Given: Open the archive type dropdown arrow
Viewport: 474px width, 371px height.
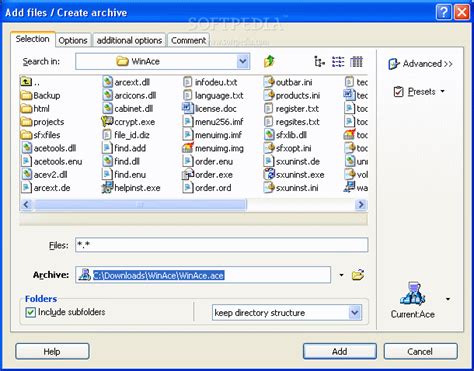Looking at the screenshot, I should pyautogui.click(x=448, y=299).
